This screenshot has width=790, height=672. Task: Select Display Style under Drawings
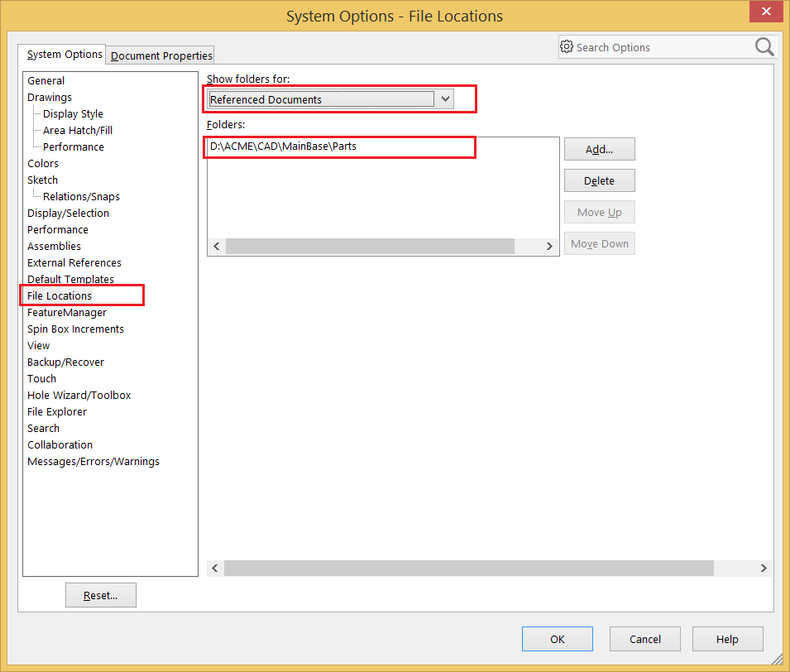73,113
